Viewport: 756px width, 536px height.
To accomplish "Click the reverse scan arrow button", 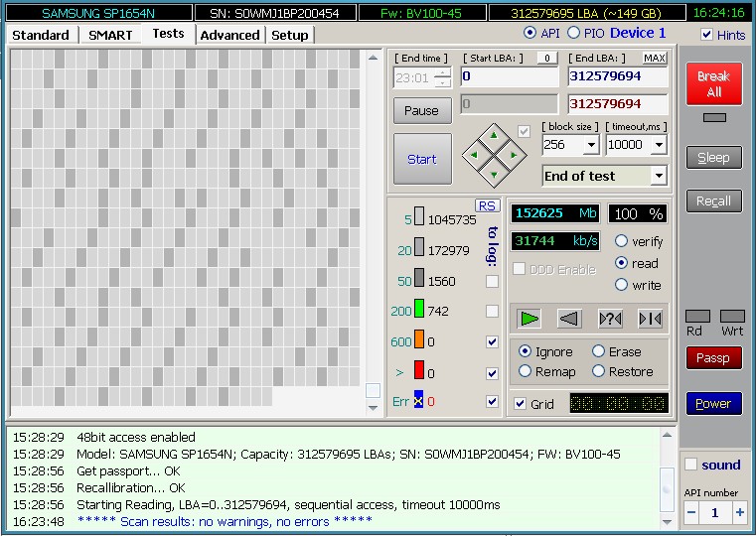I will (569, 319).
